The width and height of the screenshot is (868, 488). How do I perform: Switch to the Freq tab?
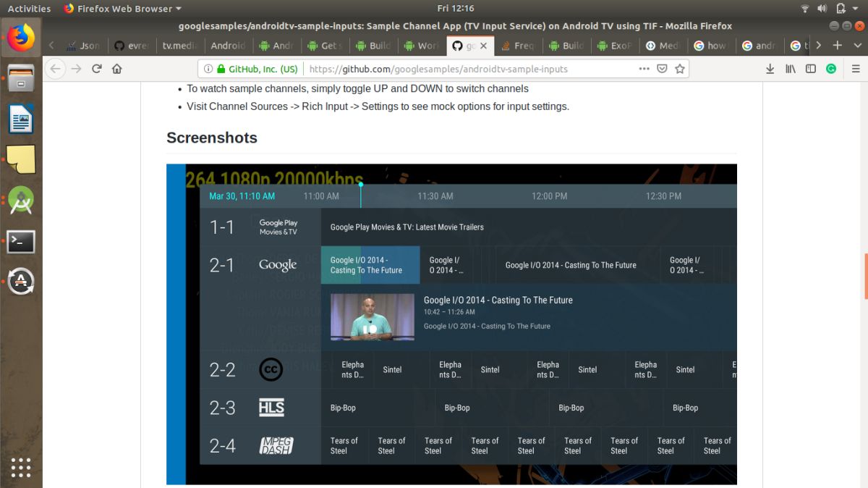point(519,45)
